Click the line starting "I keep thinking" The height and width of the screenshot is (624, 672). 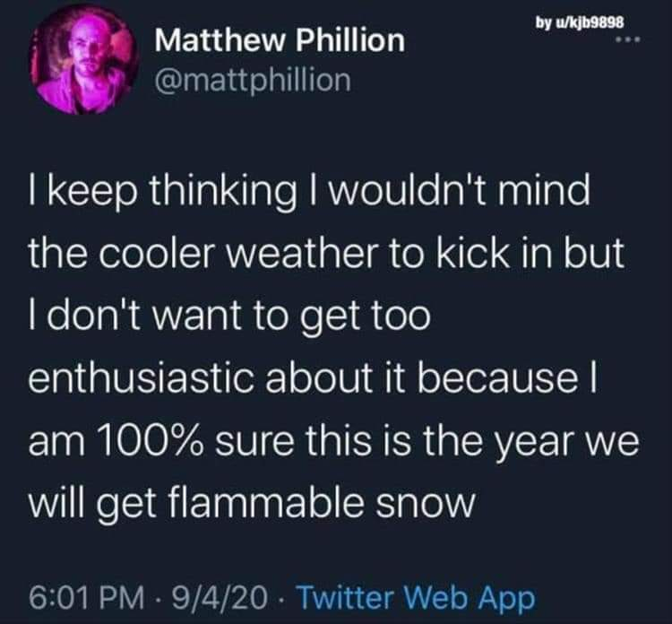(309, 190)
